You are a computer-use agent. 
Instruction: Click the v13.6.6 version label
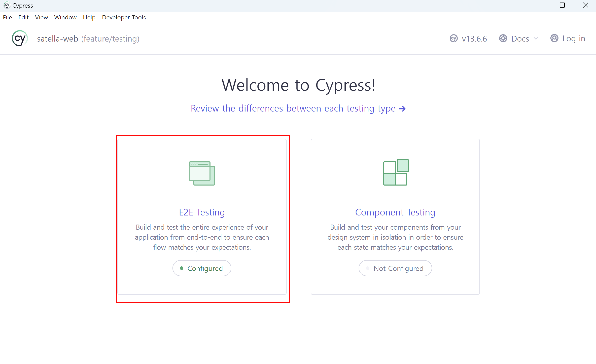474,39
